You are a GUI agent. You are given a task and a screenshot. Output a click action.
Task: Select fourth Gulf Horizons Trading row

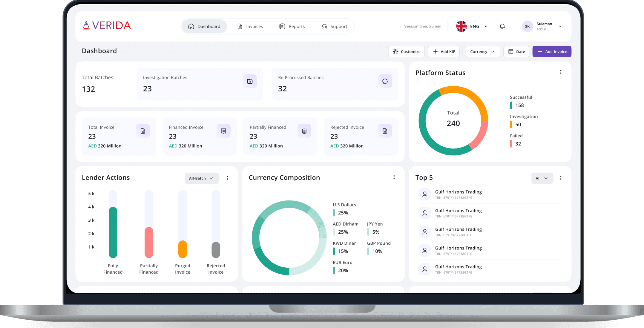point(490,250)
